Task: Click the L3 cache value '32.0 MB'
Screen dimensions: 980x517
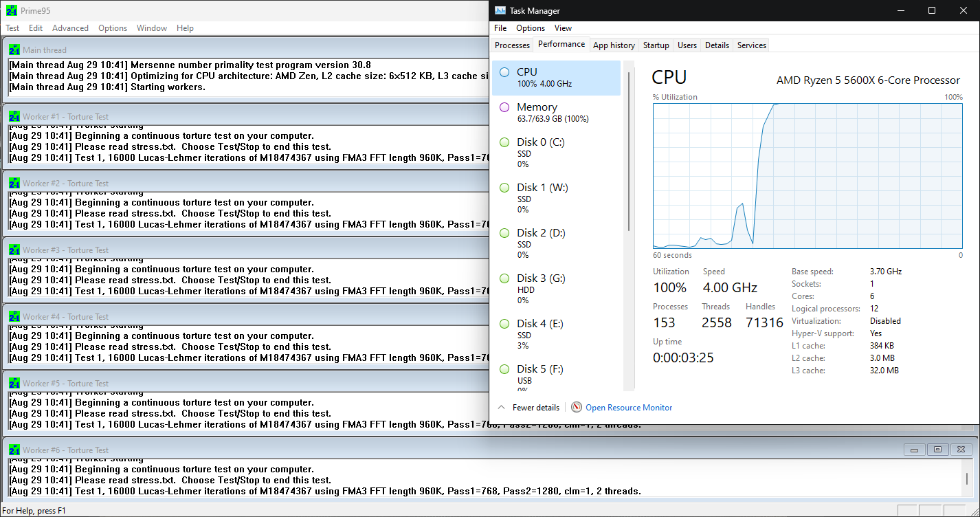Action: (x=884, y=371)
